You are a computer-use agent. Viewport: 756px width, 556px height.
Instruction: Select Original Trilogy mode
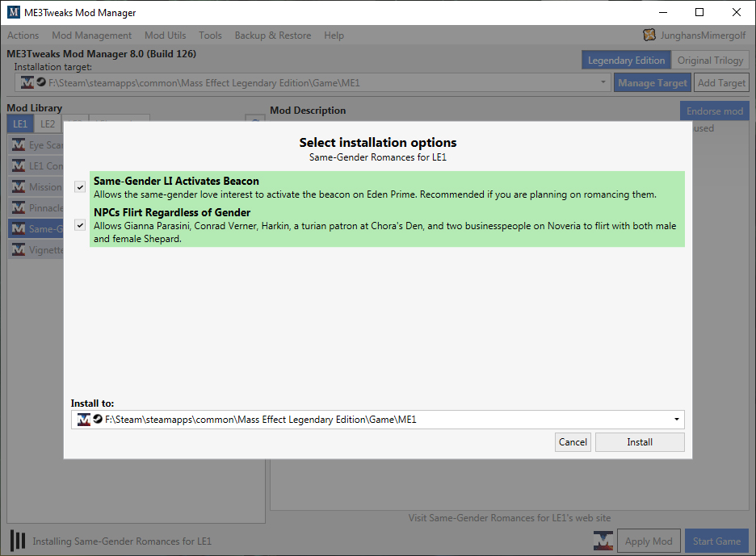click(x=710, y=61)
